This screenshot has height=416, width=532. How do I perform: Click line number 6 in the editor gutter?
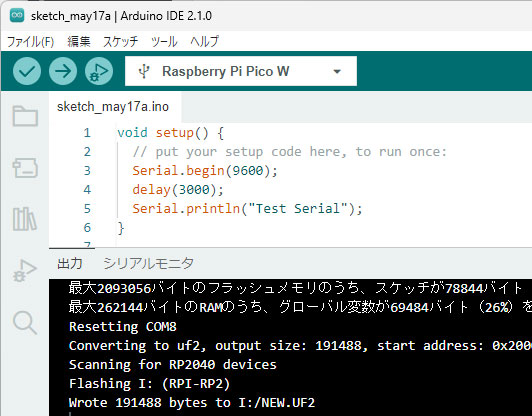pos(87,227)
